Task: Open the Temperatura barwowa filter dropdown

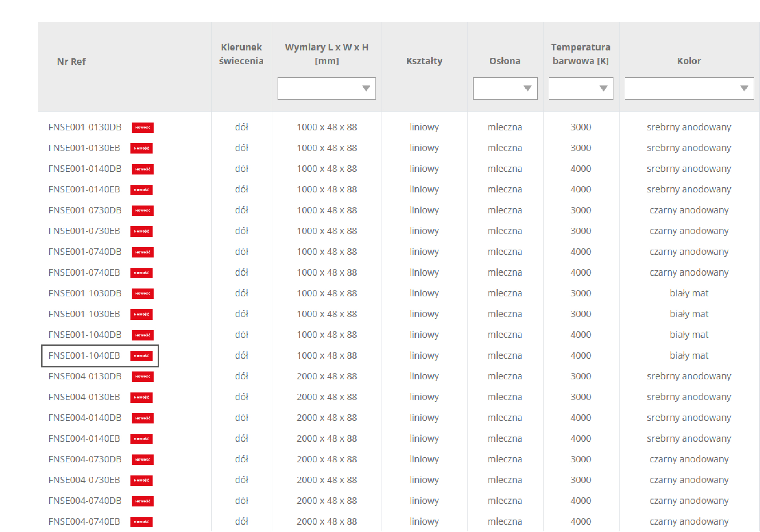Action: [x=581, y=88]
